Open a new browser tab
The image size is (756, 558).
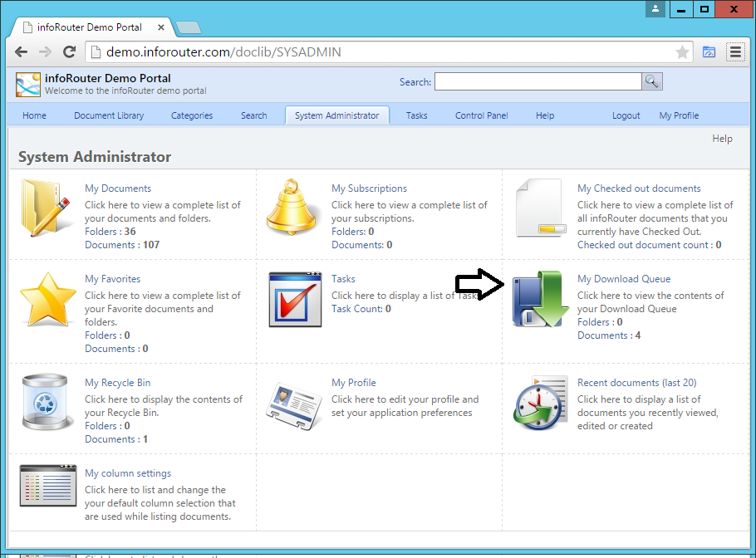point(189,28)
